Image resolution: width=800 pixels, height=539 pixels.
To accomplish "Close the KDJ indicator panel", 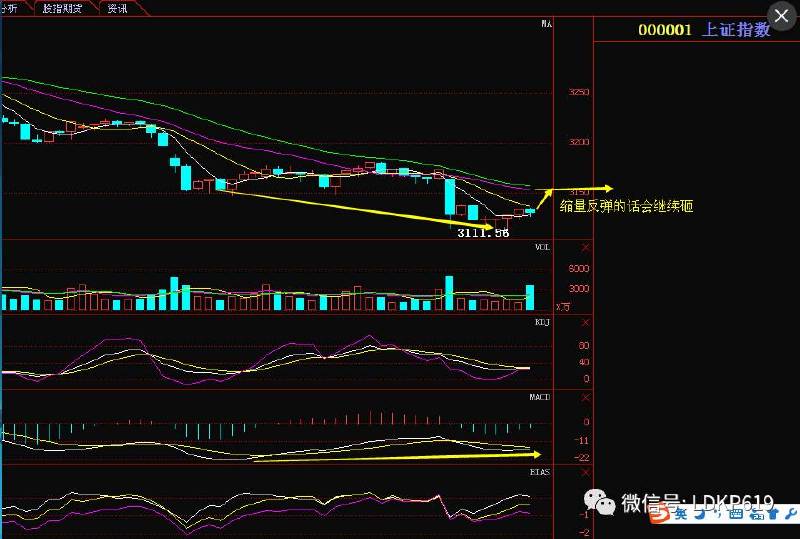I will pyautogui.click(x=585, y=322).
